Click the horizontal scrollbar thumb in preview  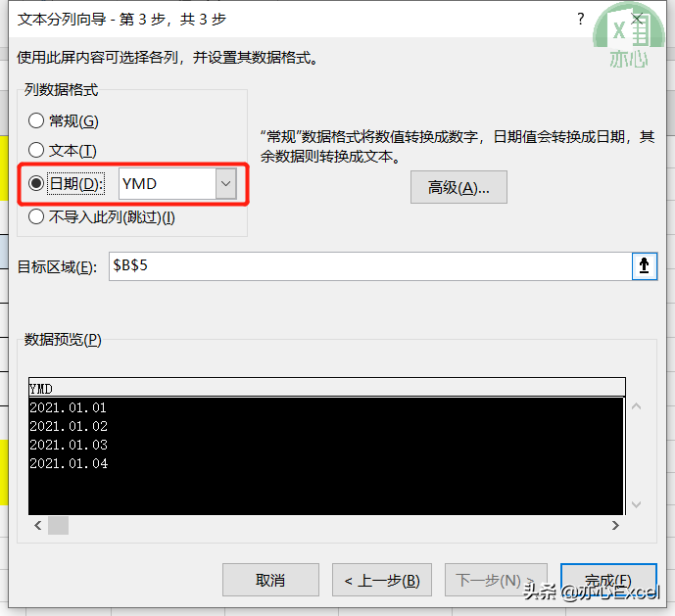[x=58, y=525]
